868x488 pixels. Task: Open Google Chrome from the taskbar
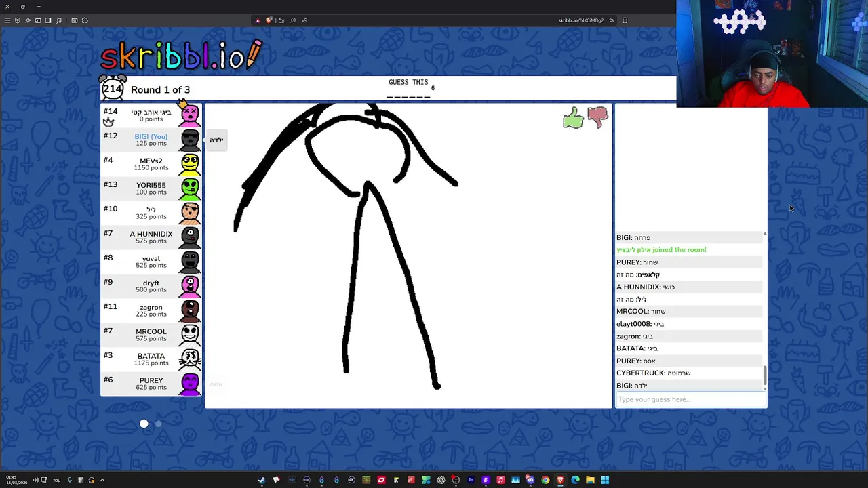pyautogui.click(x=546, y=480)
